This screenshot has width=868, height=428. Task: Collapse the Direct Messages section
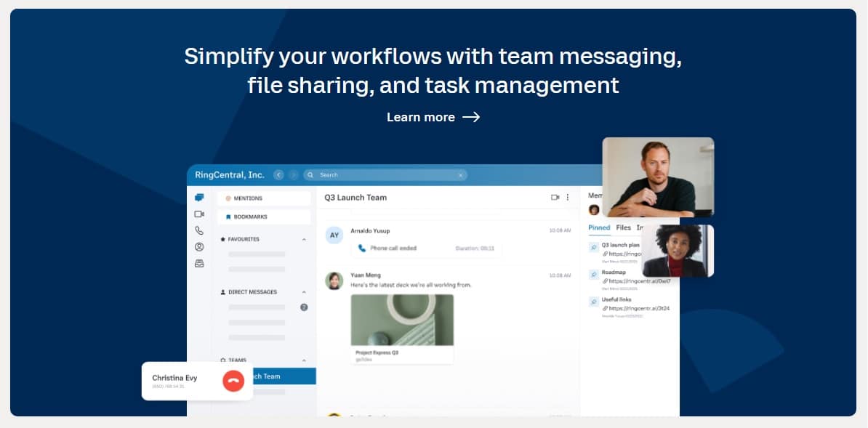point(304,292)
